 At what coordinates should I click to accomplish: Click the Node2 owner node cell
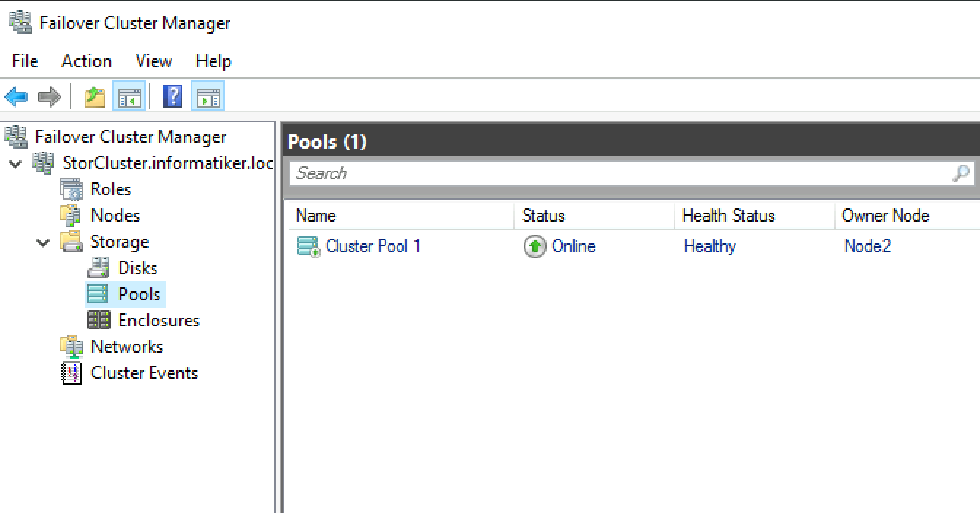coord(868,246)
